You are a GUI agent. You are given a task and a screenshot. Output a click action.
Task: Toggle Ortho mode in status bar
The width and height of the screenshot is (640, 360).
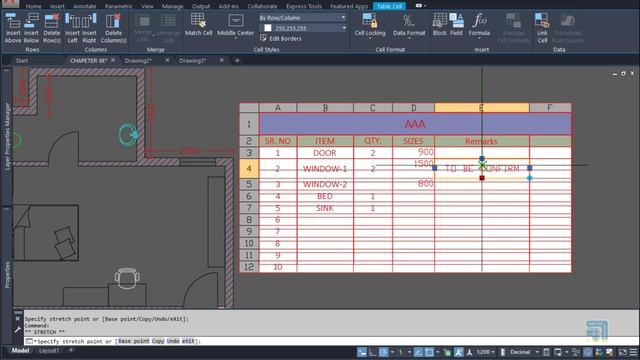click(x=372, y=352)
